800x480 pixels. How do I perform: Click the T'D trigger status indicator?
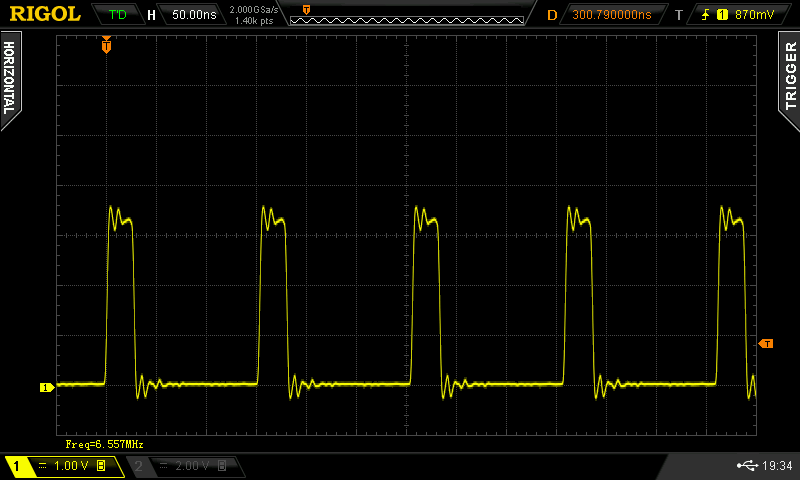[117, 15]
